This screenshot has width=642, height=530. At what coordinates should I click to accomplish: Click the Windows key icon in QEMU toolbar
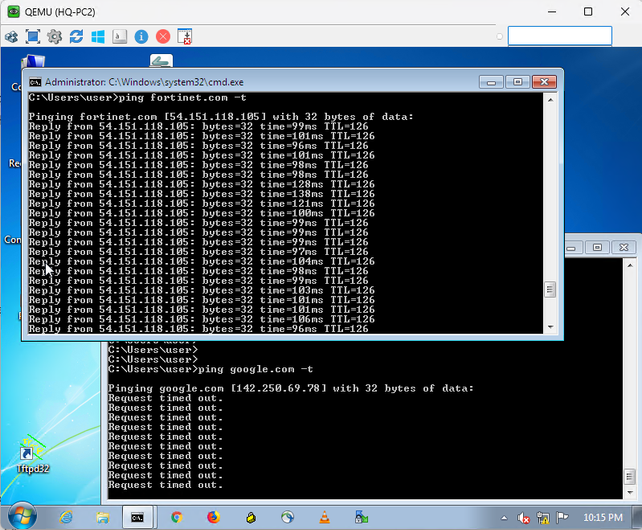(98, 36)
